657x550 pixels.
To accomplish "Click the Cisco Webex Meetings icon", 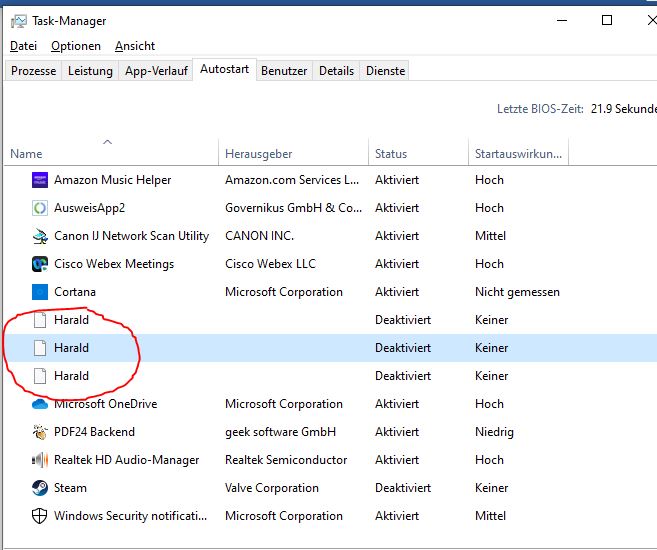I will point(40,264).
